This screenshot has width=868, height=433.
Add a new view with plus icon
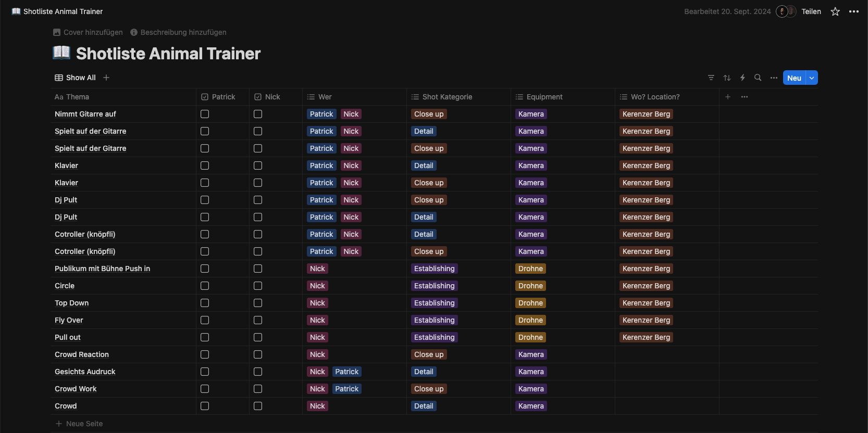[106, 78]
